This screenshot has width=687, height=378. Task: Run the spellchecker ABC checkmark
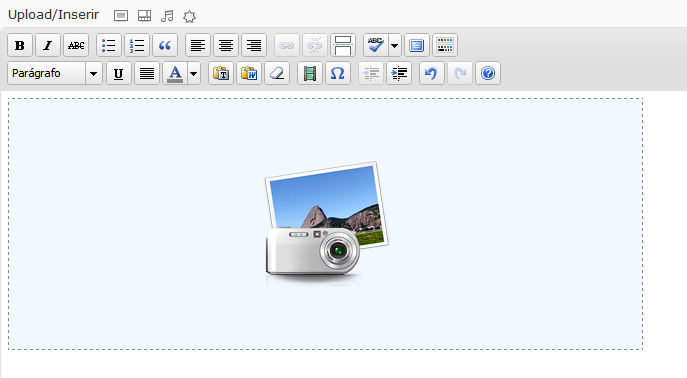375,45
